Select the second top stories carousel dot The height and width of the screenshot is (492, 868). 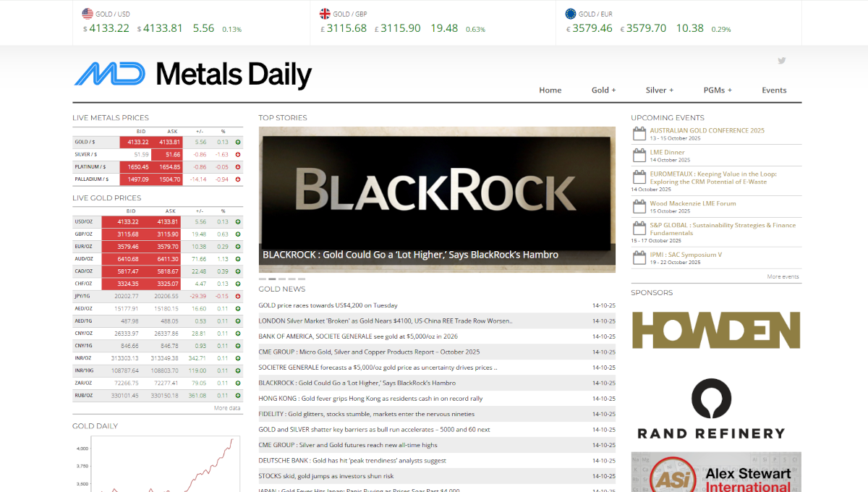tap(272, 279)
